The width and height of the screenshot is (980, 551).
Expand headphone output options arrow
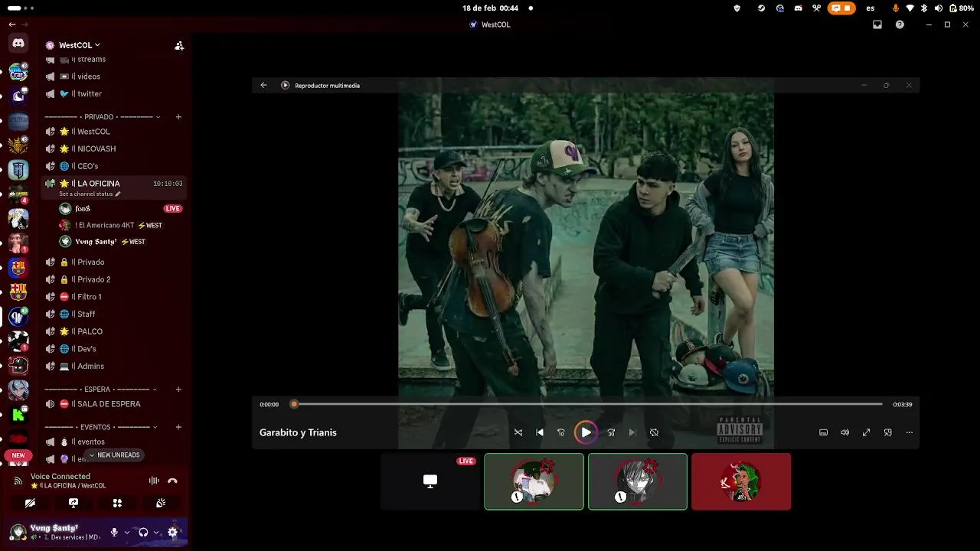point(155,533)
